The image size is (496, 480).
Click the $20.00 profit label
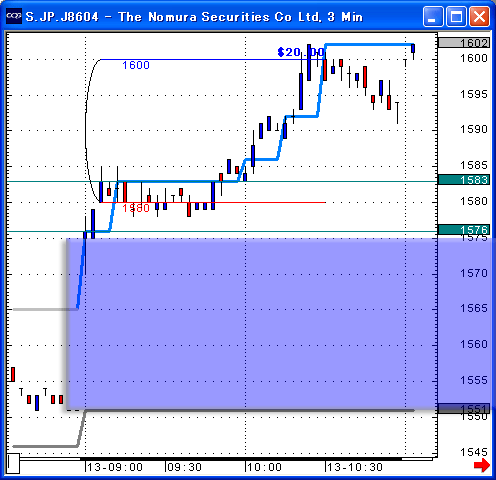pos(301,52)
